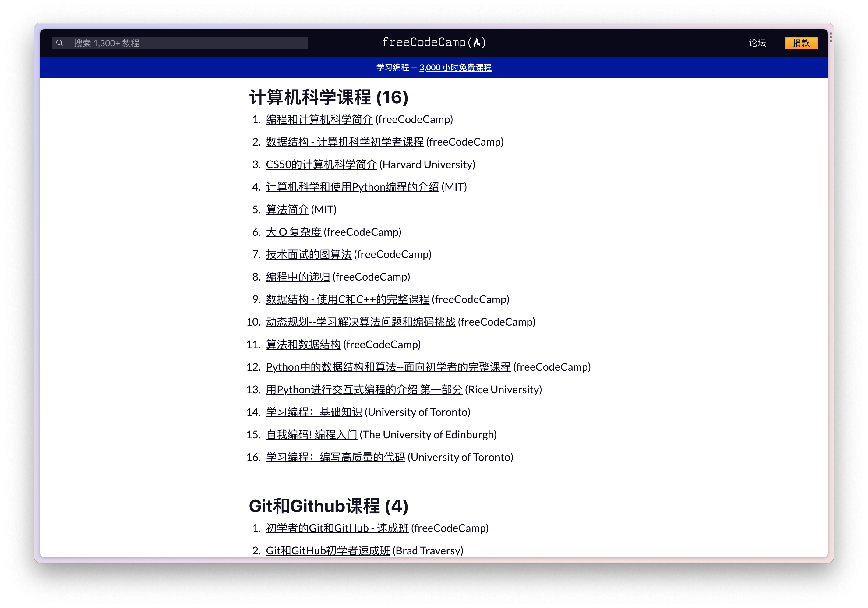
Task: Open the 编程中的递归 course link
Action: (x=298, y=277)
